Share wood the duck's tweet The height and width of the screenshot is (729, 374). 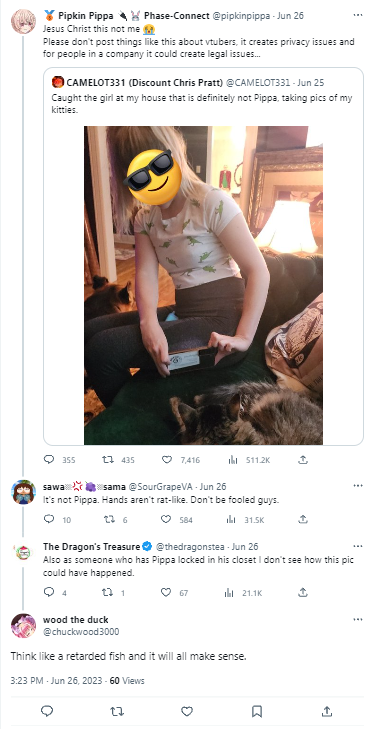click(327, 711)
